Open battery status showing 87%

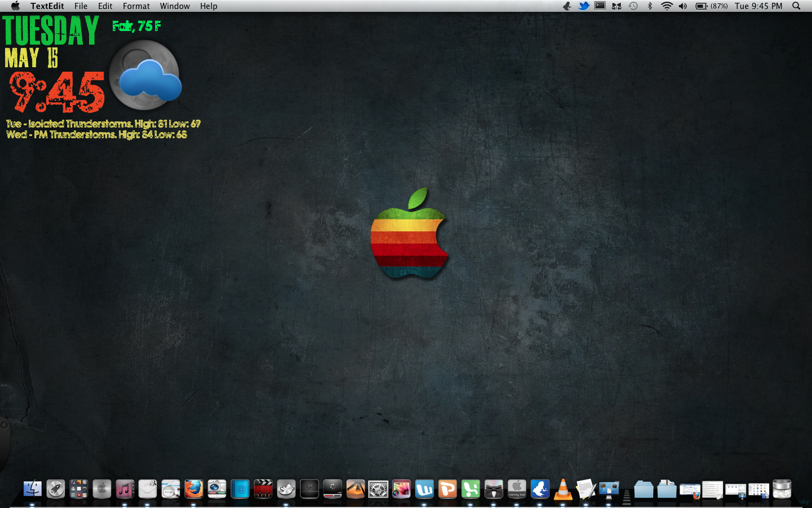click(x=711, y=6)
